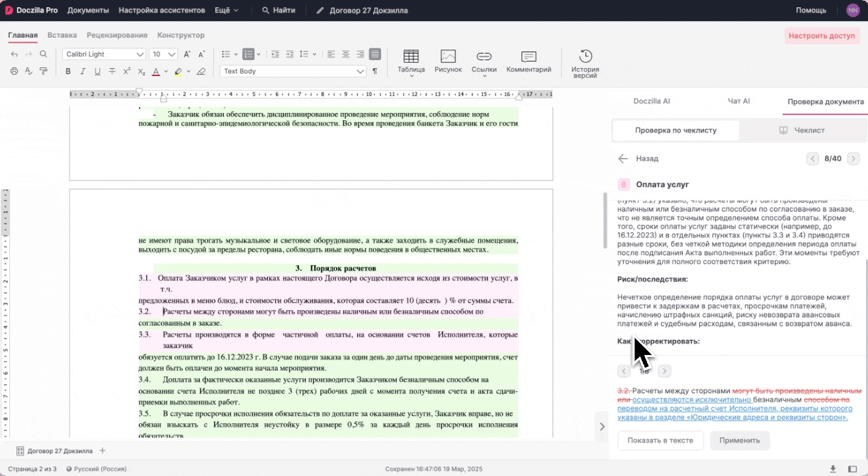The height and width of the screenshot is (476, 868).
Task: Add a comment (Комментарий)
Action: 529,62
